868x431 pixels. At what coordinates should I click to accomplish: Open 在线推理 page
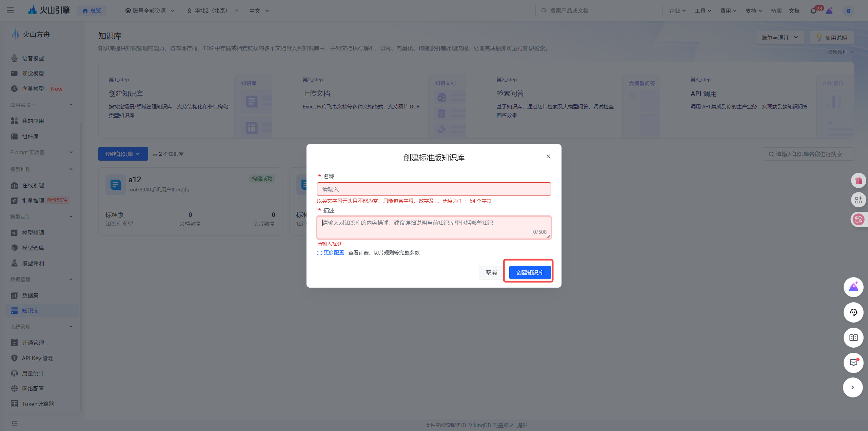pyautogui.click(x=33, y=185)
